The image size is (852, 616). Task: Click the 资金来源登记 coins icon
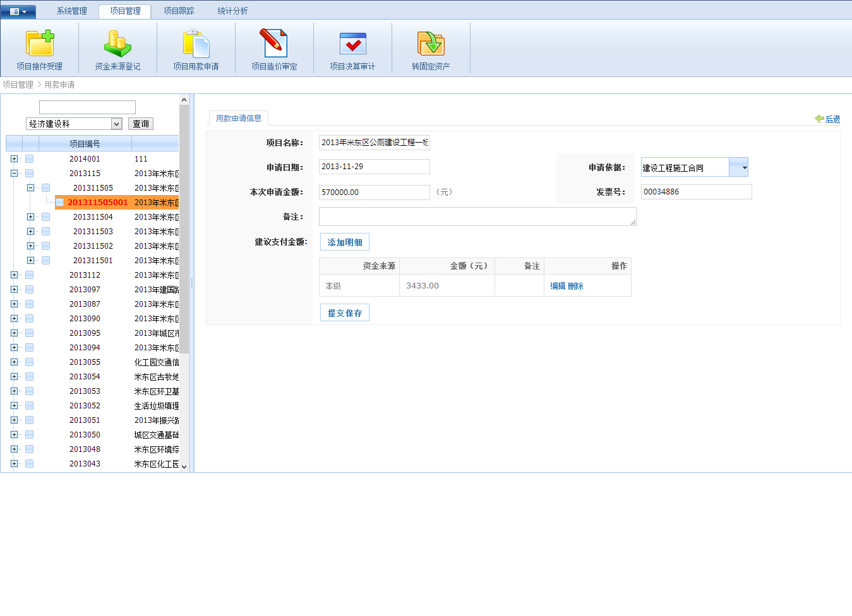tap(117, 44)
